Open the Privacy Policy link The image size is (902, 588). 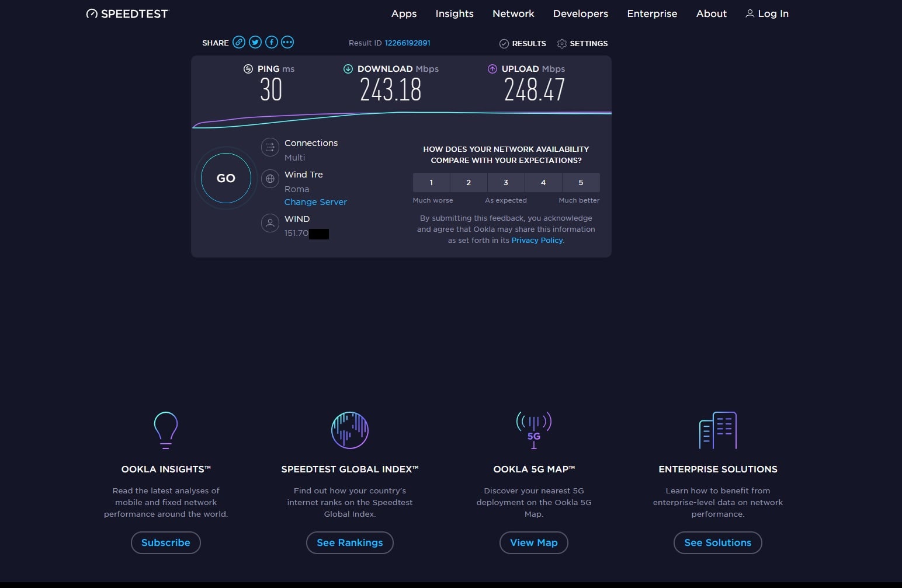(x=537, y=241)
